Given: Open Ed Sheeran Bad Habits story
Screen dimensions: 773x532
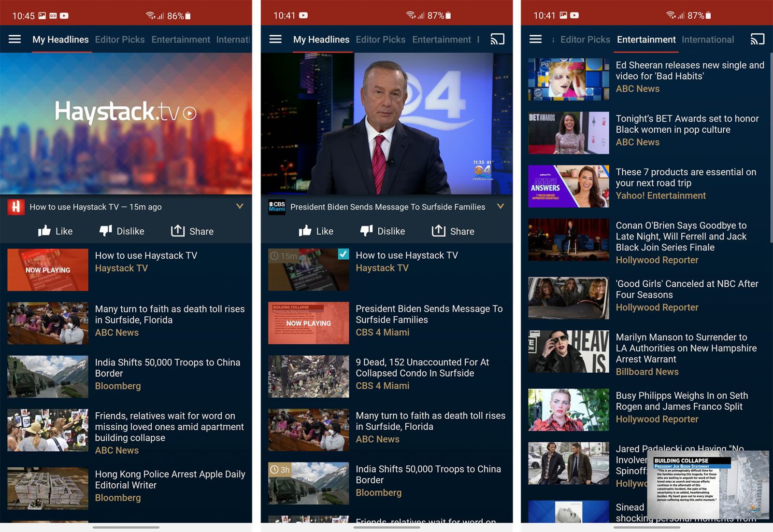Looking at the screenshot, I should pos(647,79).
